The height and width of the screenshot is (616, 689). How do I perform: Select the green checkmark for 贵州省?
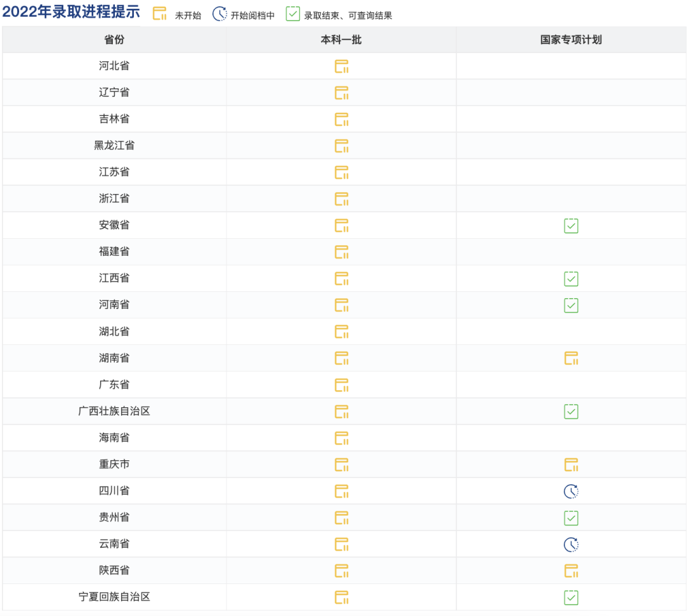(571, 518)
